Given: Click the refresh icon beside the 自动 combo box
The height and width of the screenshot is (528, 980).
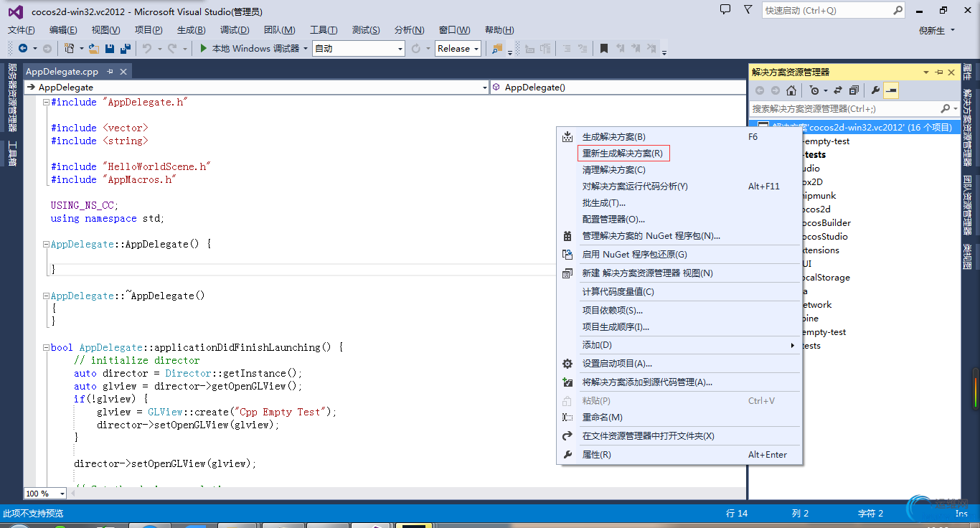Looking at the screenshot, I should [x=416, y=48].
